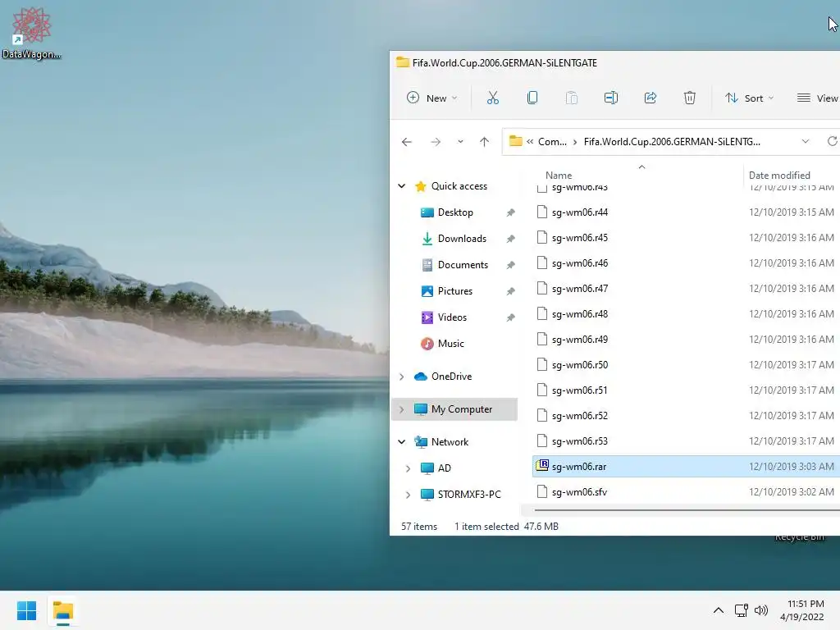Cut the selected file with scissors icon
Screen dimensions: 840x630
pos(492,98)
